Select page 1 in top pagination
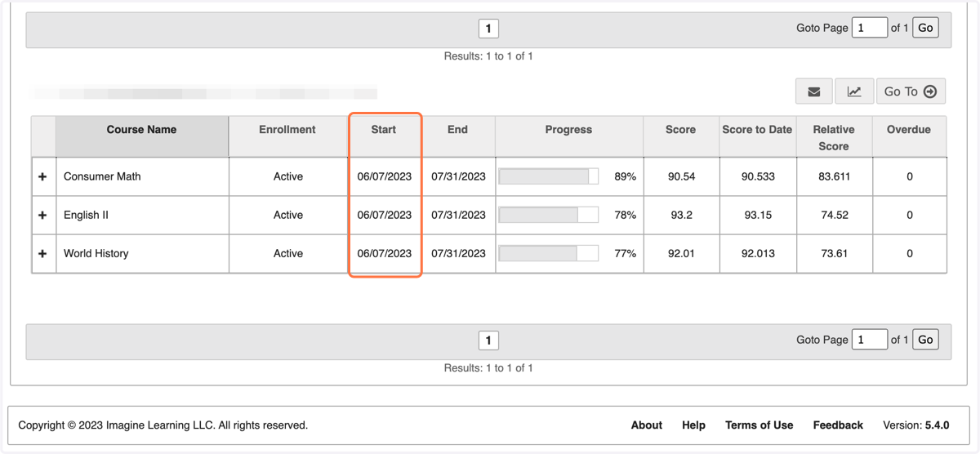 click(x=488, y=29)
